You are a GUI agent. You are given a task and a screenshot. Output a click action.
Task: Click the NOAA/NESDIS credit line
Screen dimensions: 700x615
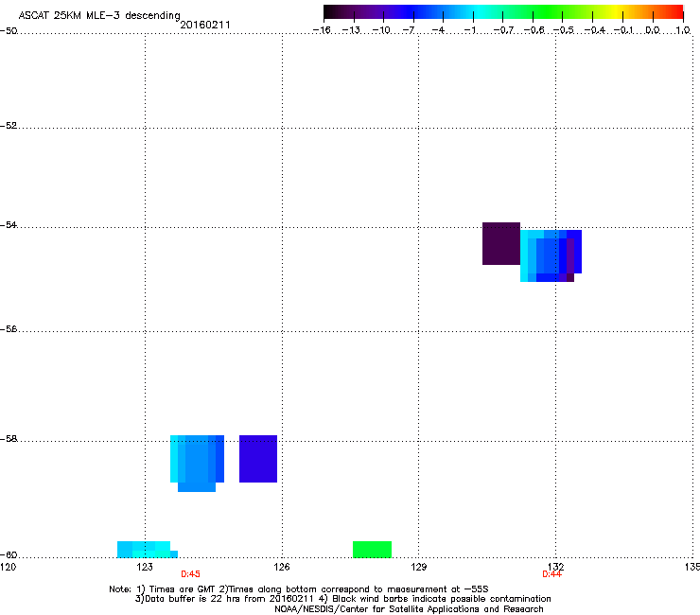(x=409, y=608)
